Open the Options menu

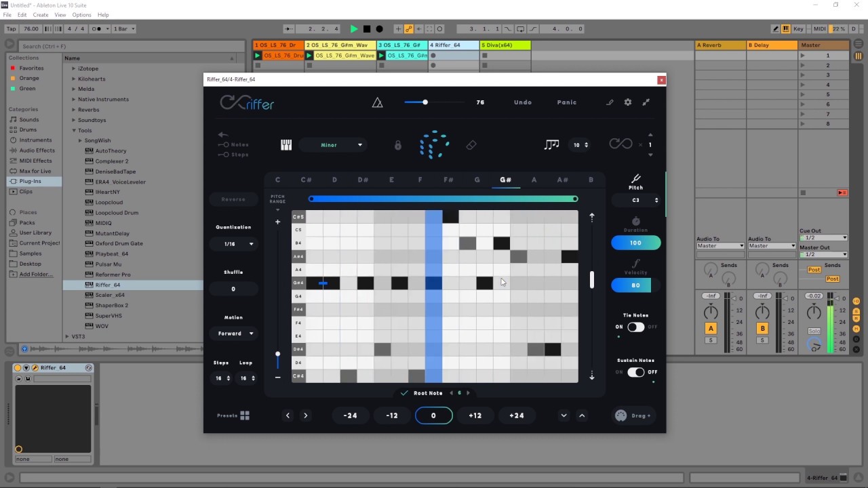point(81,15)
